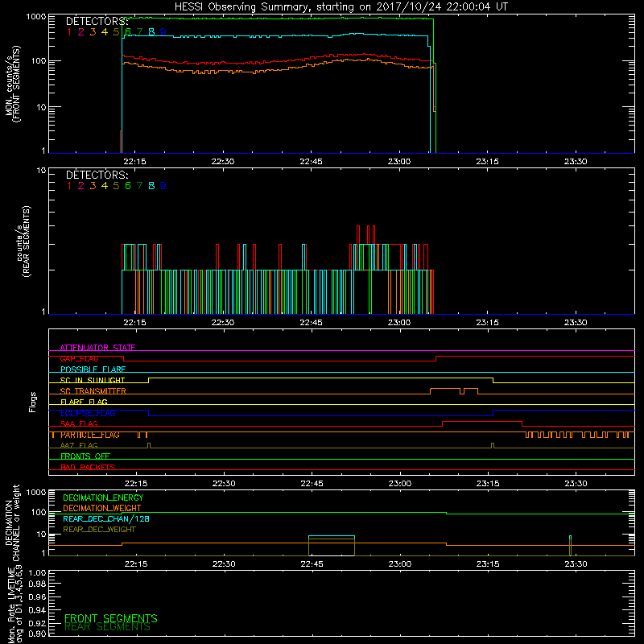644x644 pixels.
Task: Click the 22:15 time label under the flags plot
Action: tap(136, 484)
